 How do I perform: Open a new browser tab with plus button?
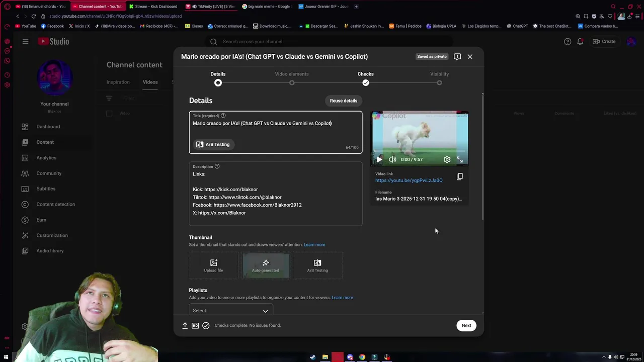[x=356, y=7]
